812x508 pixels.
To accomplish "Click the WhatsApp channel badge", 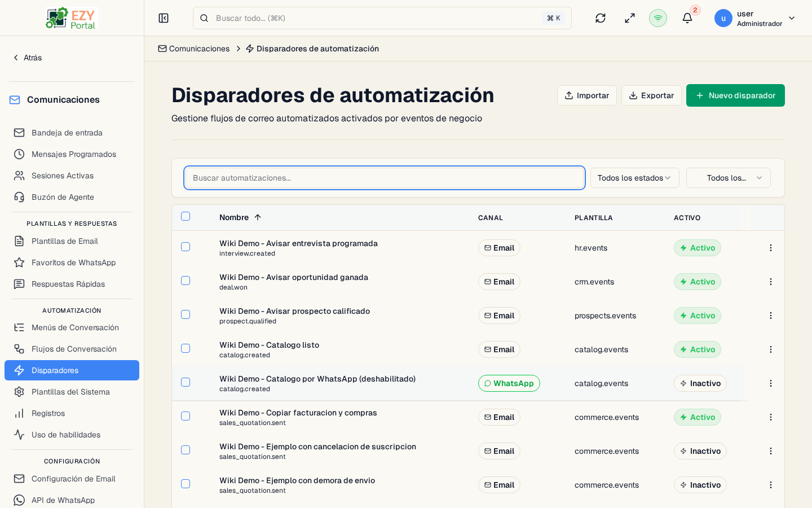I will point(509,383).
